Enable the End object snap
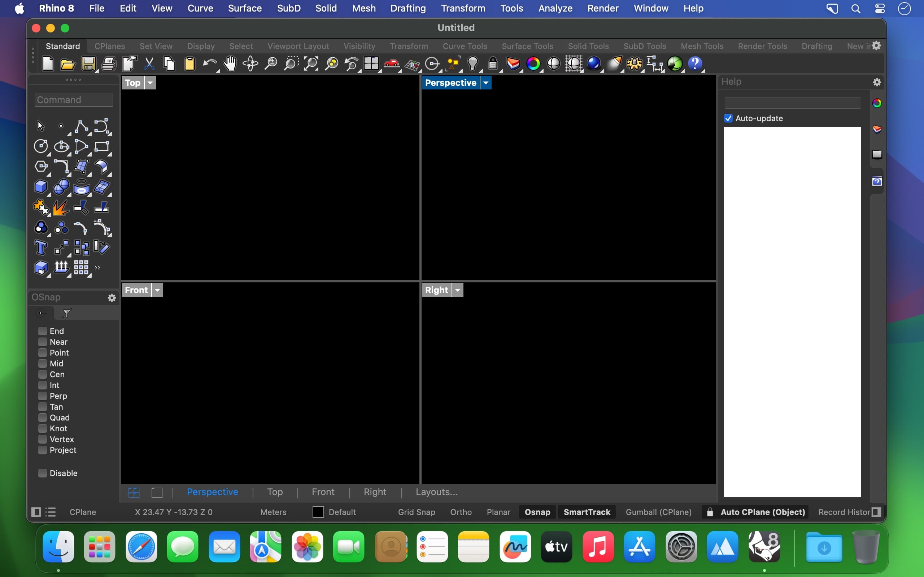Viewport: 924px width, 577px height. (43, 331)
